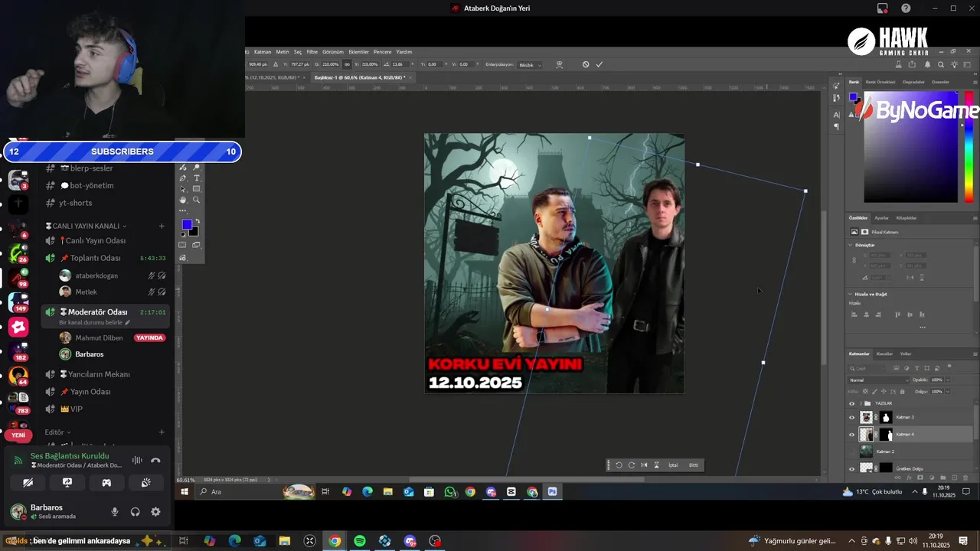The height and width of the screenshot is (551, 980).
Task: Hide the YAZILAR group with eye icon
Action: pyautogui.click(x=851, y=403)
